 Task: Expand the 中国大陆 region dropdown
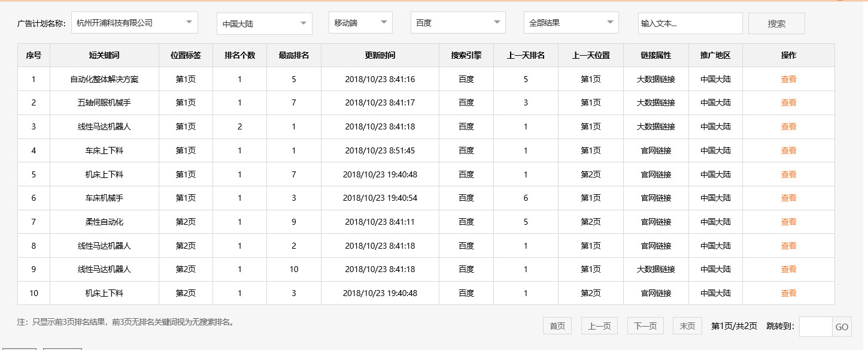(263, 23)
